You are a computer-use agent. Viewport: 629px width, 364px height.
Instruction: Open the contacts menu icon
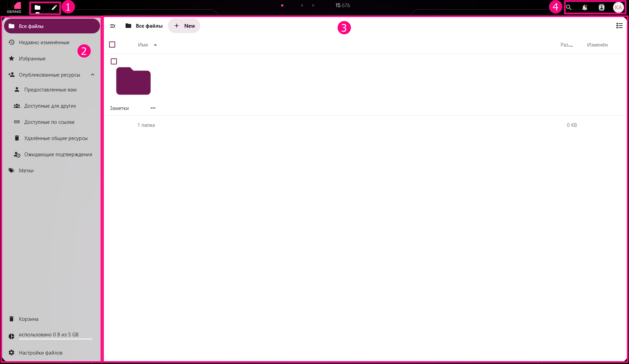(602, 7)
